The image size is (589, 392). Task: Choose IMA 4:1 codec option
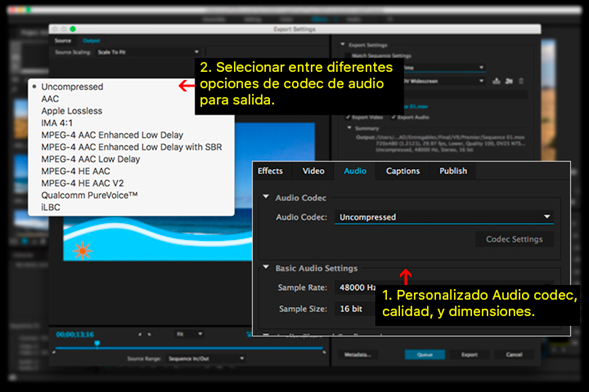tap(131, 123)
